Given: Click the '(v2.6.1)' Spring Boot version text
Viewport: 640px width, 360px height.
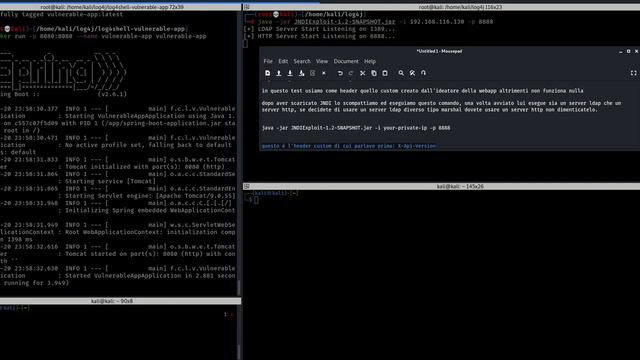Looking at the screenshot, I should (x=112, y=94).
